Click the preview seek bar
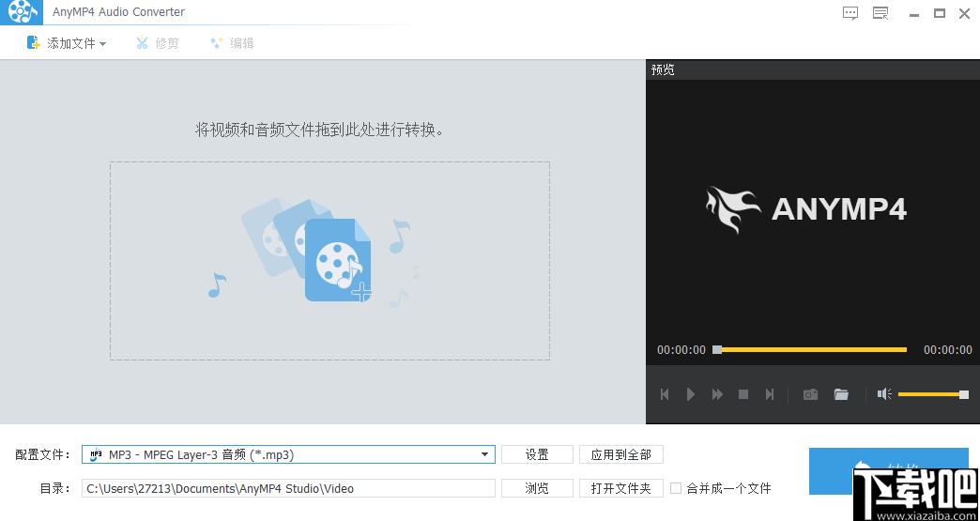Screen dimensions: 980x521 point(811,349)
